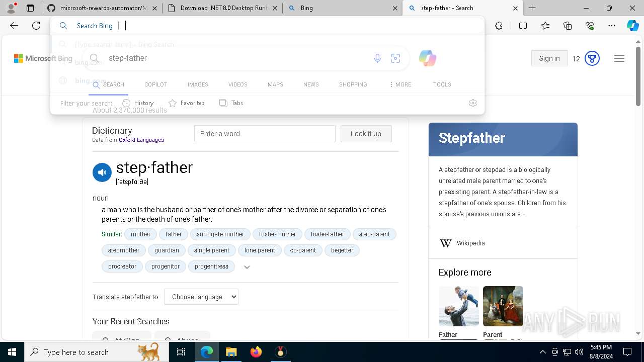This screenshot has height=362, width=644.
Task: Open Task View on the taskbar
Action: [181, 352]
